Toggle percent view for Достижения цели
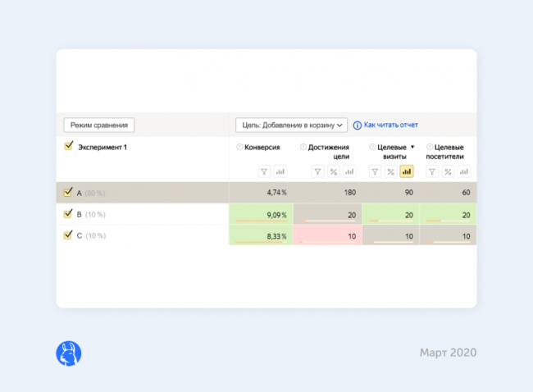This screenshot has height=392, width=533. coord(334,171)
